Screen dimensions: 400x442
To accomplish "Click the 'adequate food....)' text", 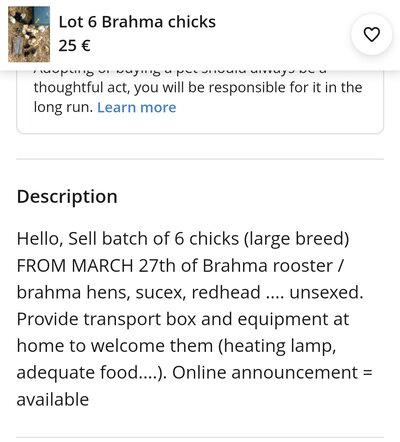I will [x=91, y=373].
